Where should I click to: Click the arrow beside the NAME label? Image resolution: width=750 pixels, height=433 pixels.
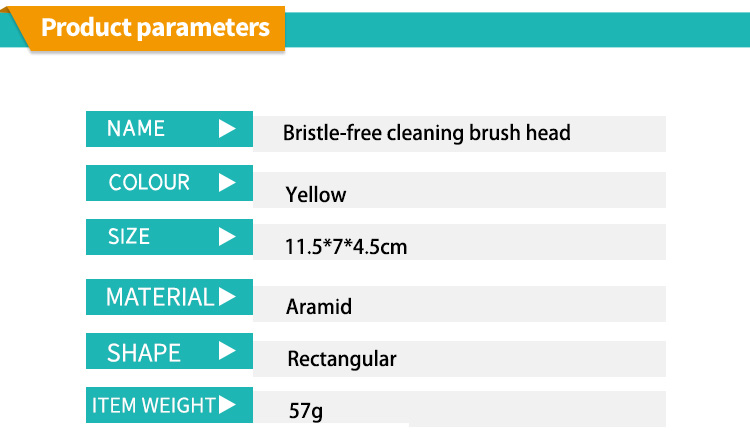(x=227, y=129)
